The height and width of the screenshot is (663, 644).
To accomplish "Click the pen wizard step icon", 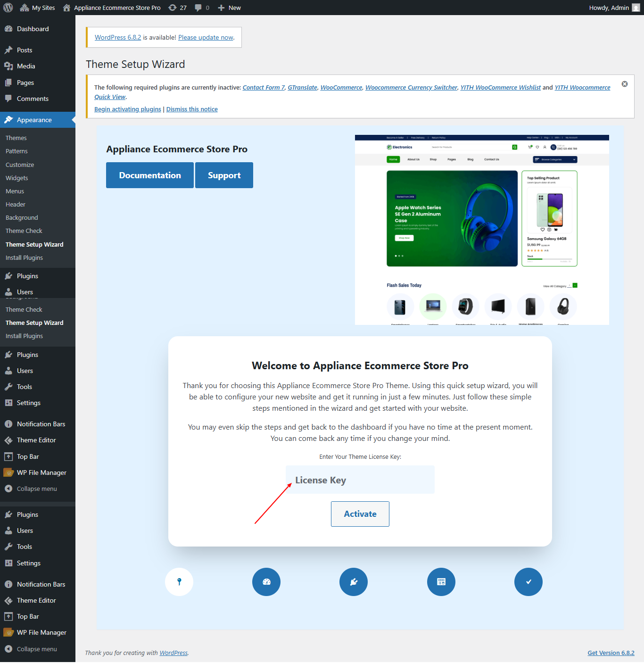I will (x=353, y=582).
